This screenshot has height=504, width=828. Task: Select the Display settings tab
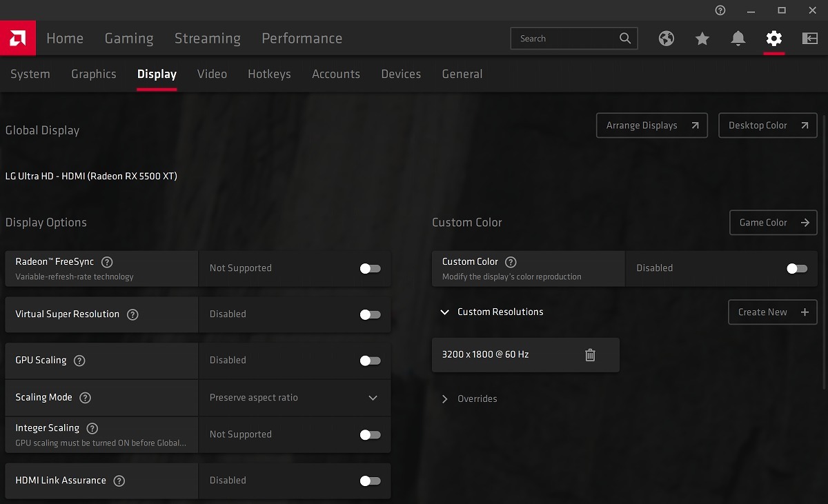click(x=157, y=74)
